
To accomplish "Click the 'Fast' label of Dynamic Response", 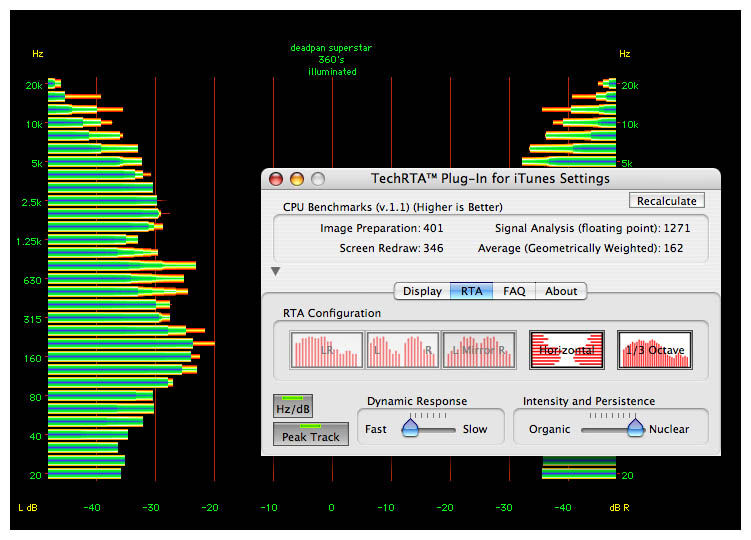I will pyautogui.click(x=376, y=429).
